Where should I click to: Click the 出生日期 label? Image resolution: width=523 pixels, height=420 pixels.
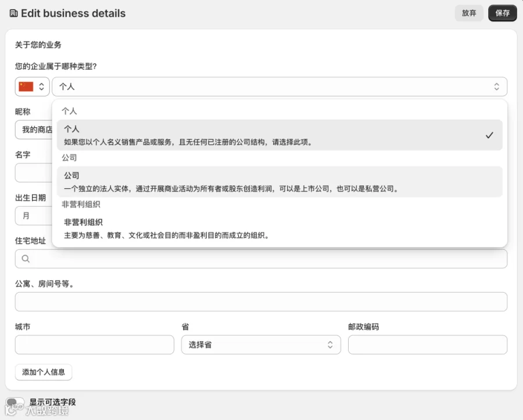[30, 198]
